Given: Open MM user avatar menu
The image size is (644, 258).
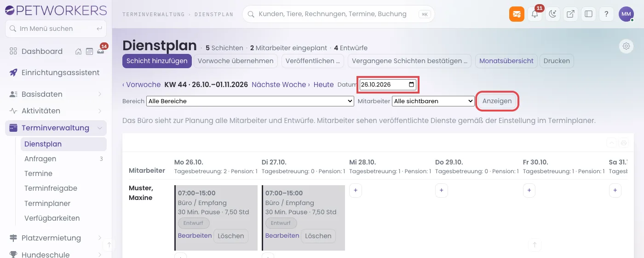Looking at the screenshot, I should 626,14.
